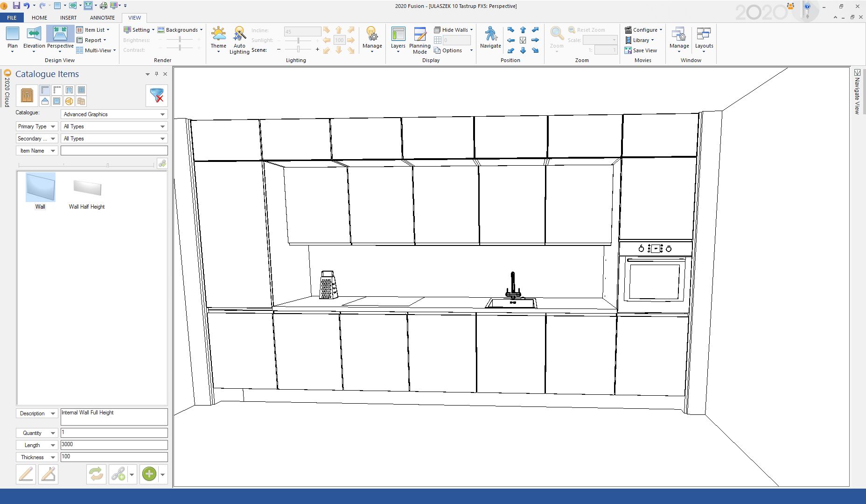Clear the catalogue filter funnel icon
Viewport: 866px width, 504px height.
(x=157, y=95)
